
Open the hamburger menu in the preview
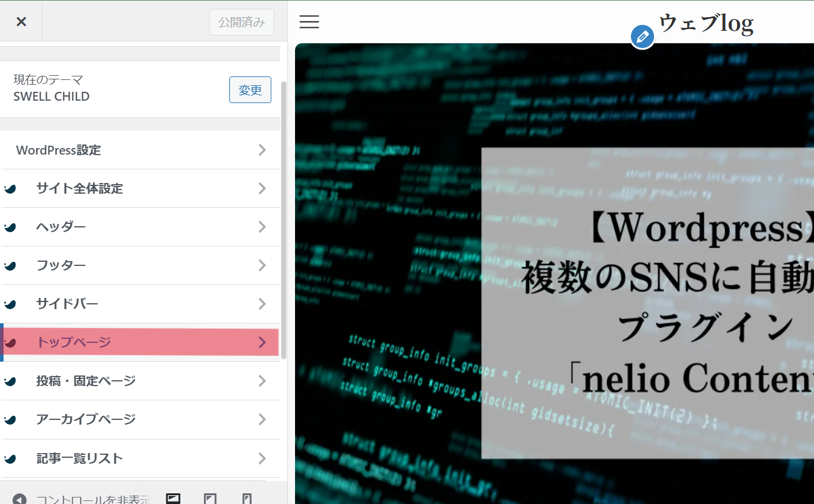point(309,22)
